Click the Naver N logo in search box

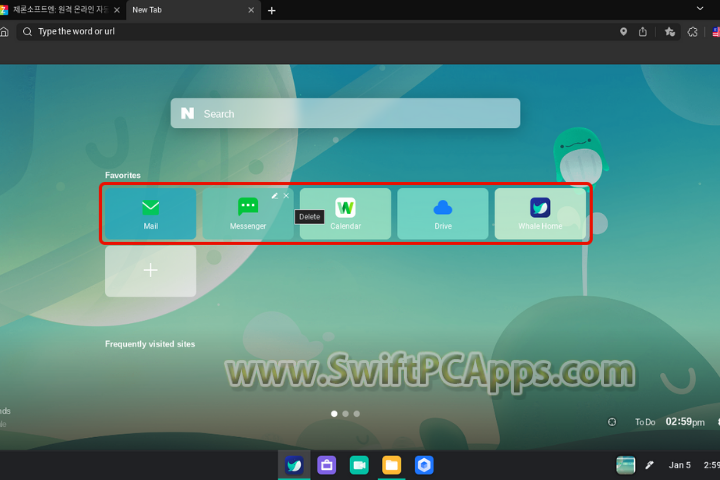[187, 113]
